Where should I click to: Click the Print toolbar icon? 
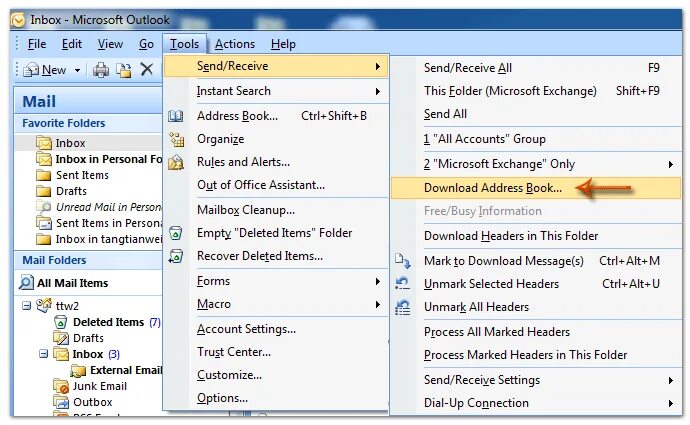click(101, 70)
